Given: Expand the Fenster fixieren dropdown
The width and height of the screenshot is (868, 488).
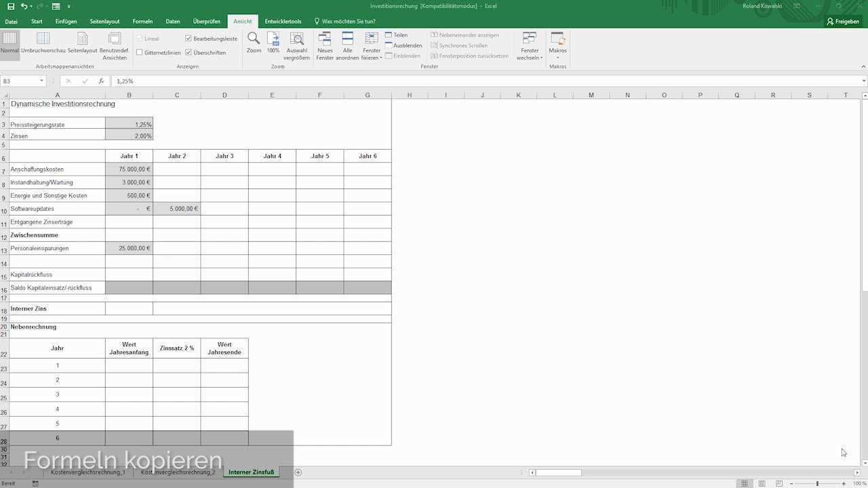Looking at the screenshot, I should coord(372,54).
